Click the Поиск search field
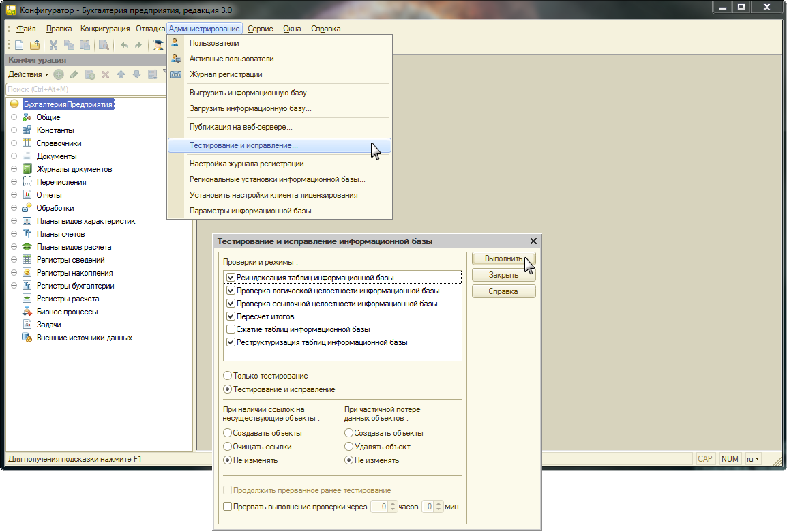 (87, 89)
